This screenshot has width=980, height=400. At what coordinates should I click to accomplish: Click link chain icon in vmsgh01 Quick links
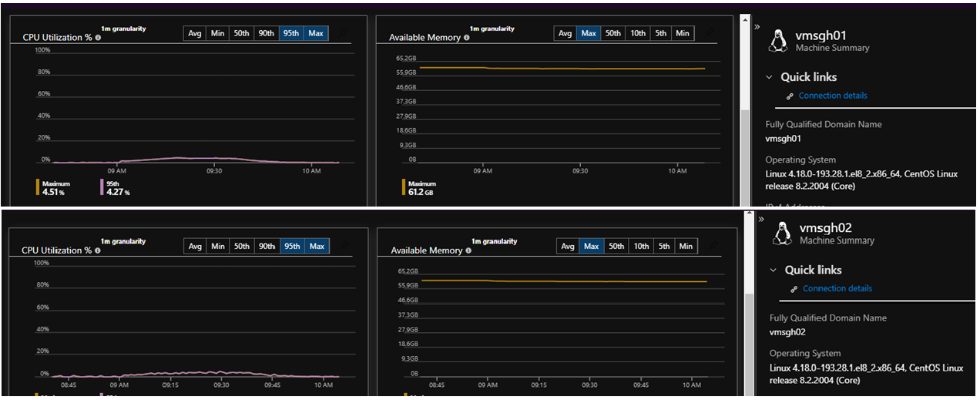(790, 96)
